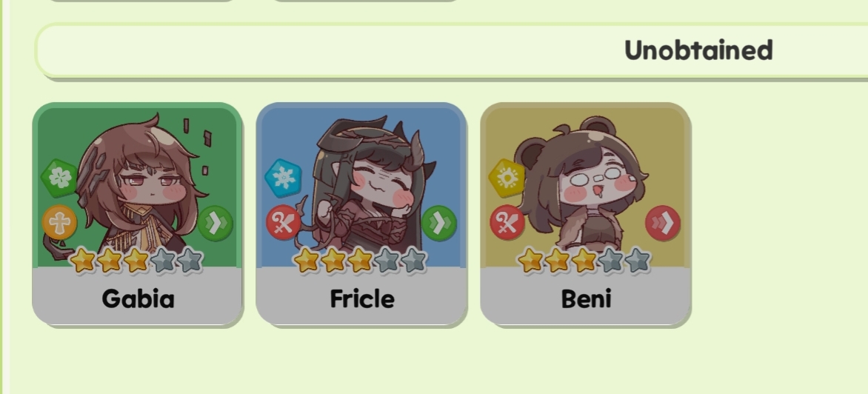
Task: Open Beni's bear-eared character portrait
Action: [586, 185]
